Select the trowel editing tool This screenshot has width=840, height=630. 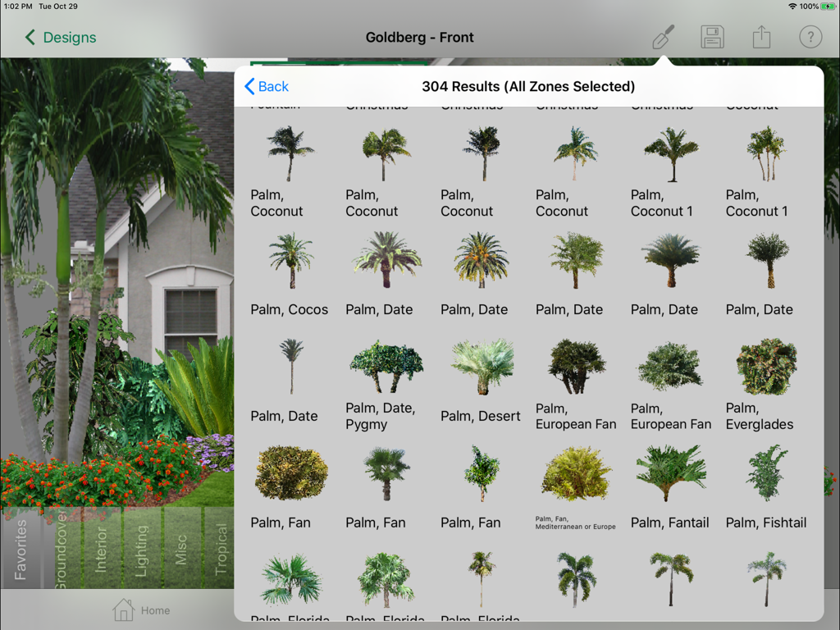[663, 37]
